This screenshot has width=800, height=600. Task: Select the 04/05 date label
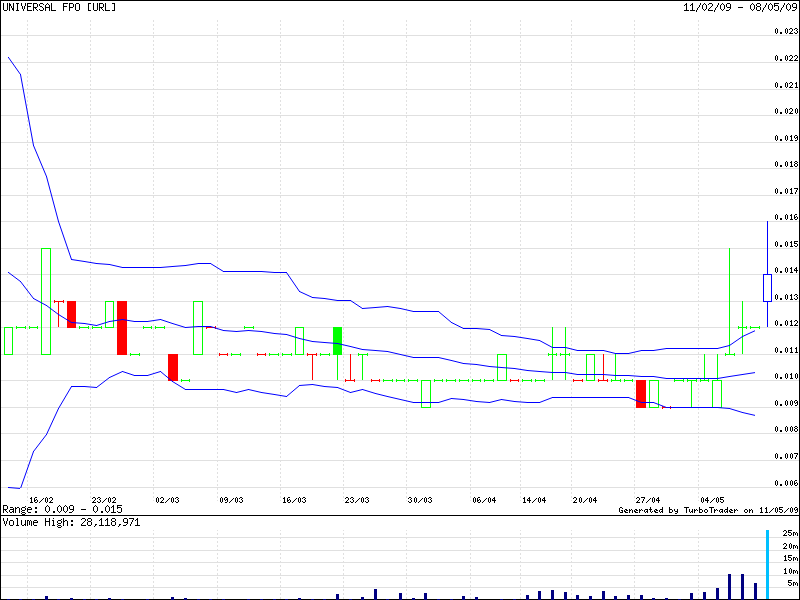coord(712,500)
